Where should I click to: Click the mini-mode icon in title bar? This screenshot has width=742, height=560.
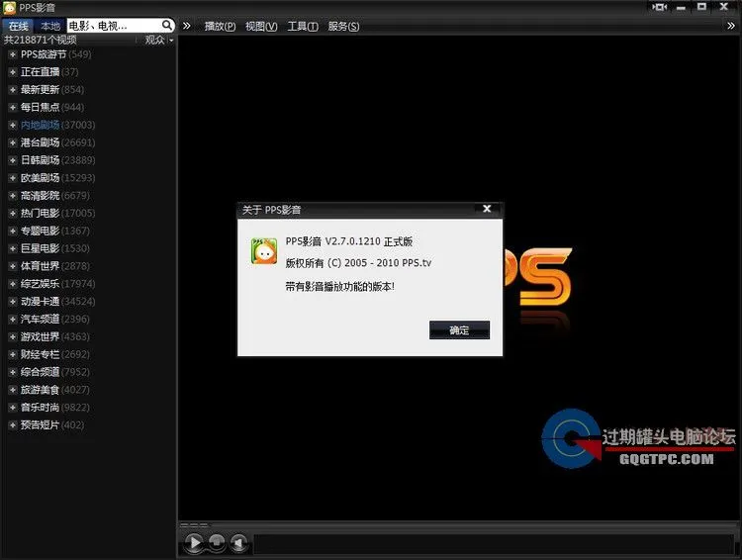click(659, 7)
